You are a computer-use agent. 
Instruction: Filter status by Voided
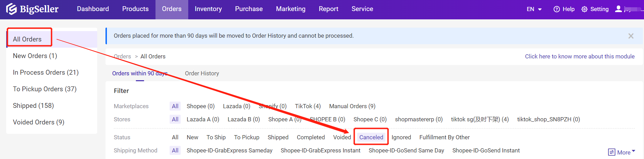tap(342, 137)
